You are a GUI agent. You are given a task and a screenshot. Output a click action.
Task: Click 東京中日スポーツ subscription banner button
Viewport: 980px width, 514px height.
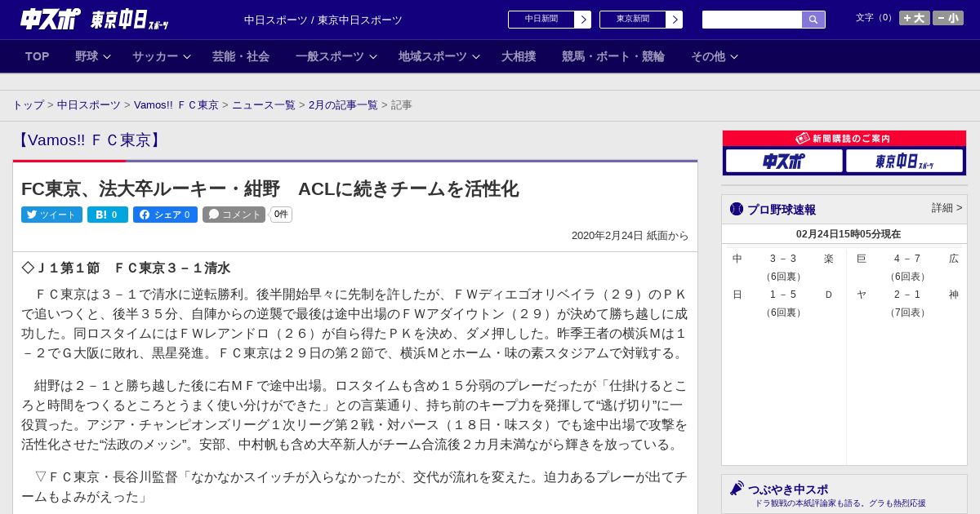pos(904,161)
